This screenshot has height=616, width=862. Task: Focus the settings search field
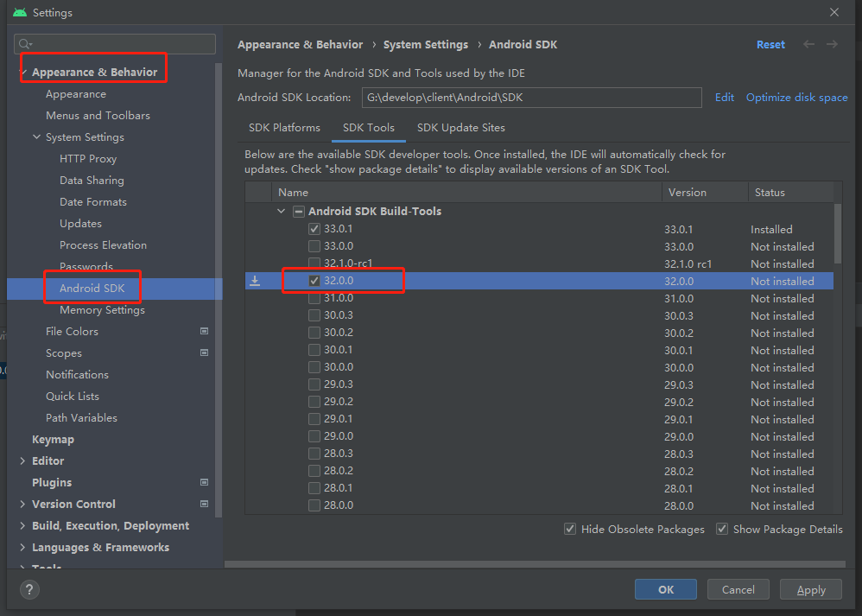pos(115,44)
